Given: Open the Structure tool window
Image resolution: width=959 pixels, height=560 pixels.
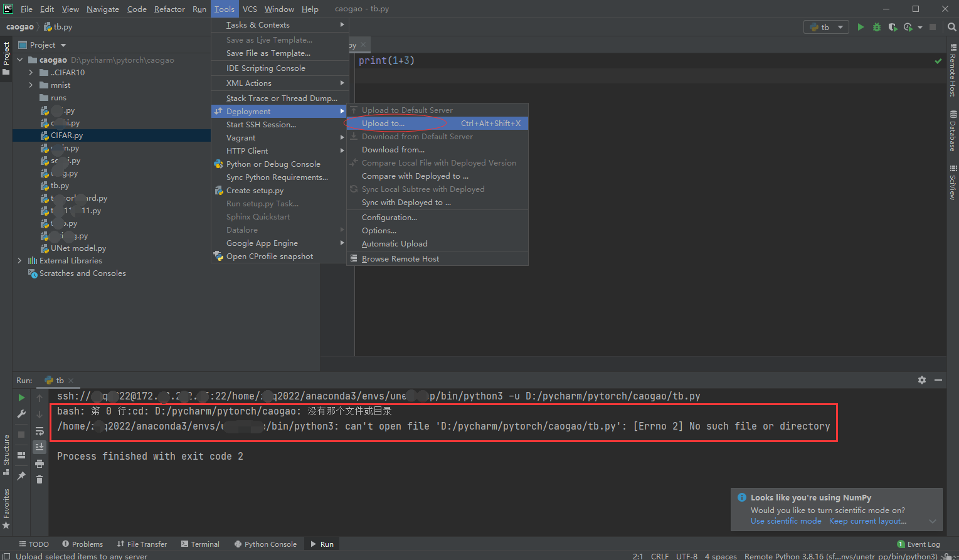Looking at the screenshot, I should pyautogui.click(x=6, y=455).
